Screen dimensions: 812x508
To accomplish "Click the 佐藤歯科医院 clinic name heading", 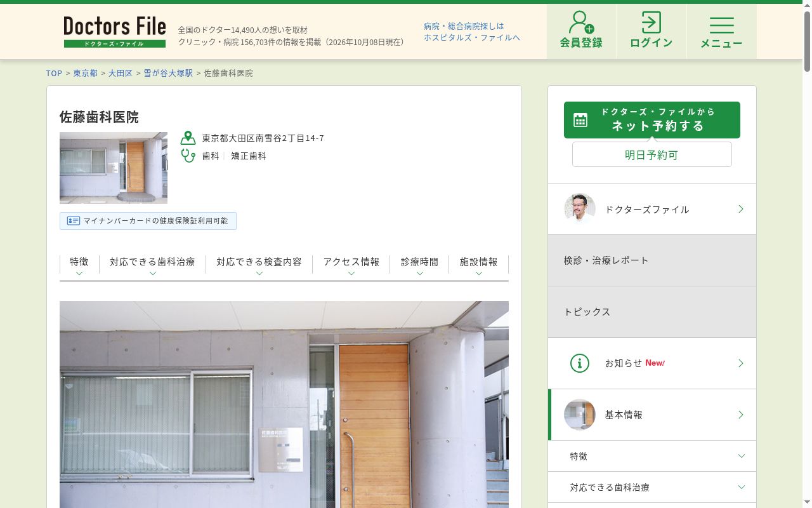I will (99, 117).
